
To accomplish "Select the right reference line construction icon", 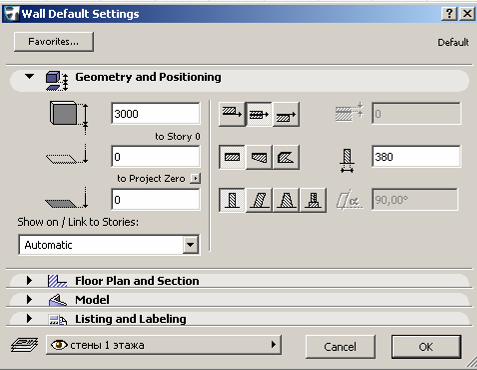I will tap(286, 114).
